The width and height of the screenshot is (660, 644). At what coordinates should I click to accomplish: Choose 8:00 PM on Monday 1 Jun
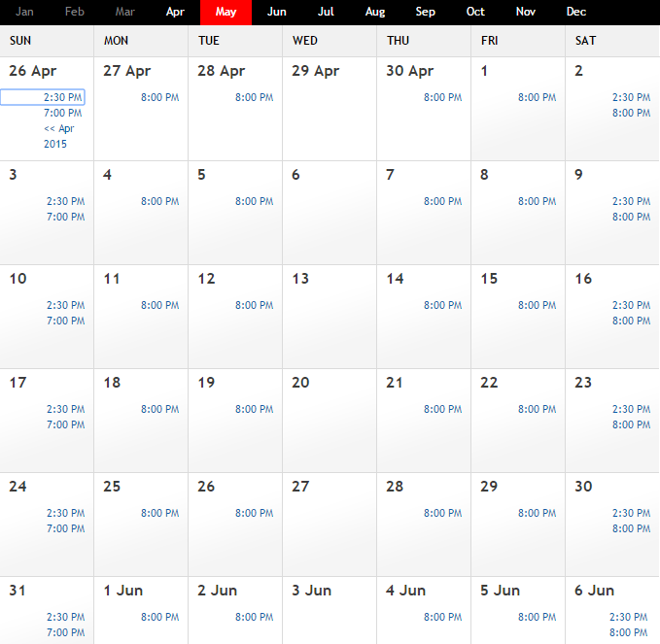point(160,617)
